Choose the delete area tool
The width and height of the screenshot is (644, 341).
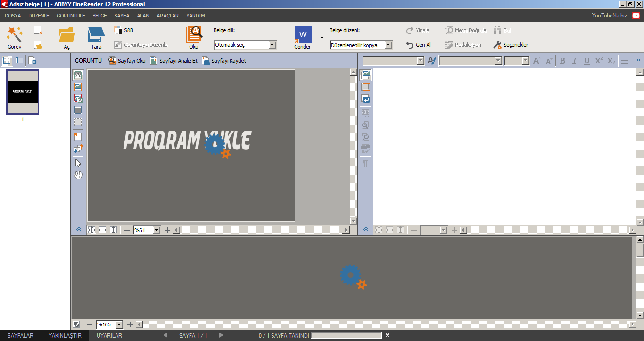click(78, 136)
